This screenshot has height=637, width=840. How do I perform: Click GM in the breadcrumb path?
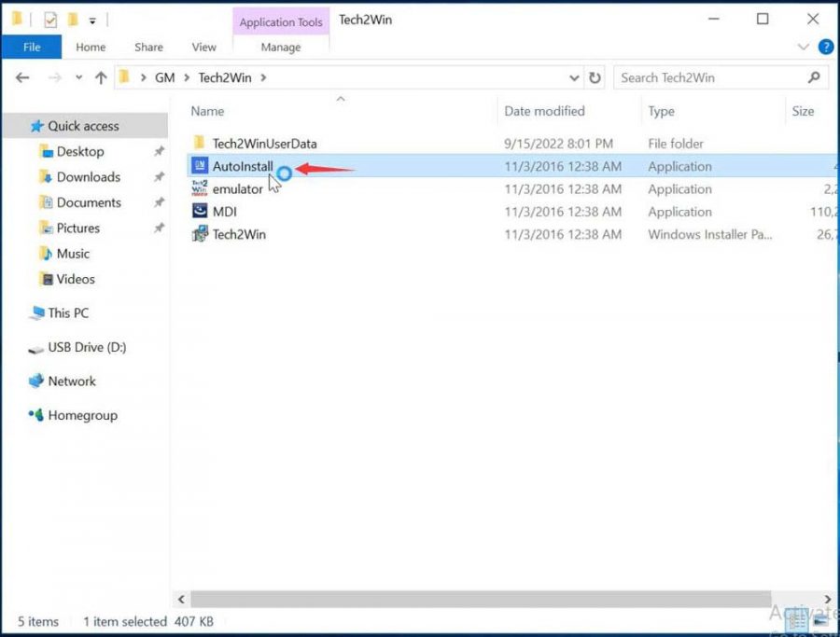click(164, 77)
